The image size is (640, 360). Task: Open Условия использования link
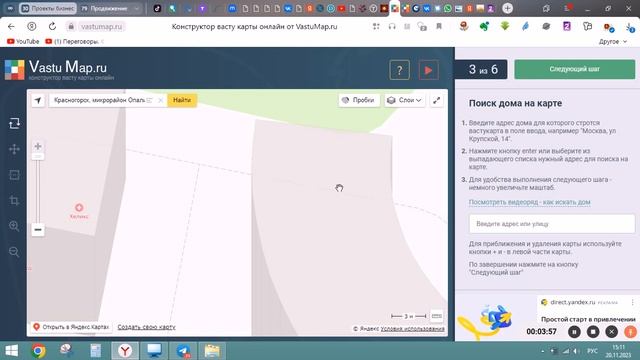click(412, 329)
